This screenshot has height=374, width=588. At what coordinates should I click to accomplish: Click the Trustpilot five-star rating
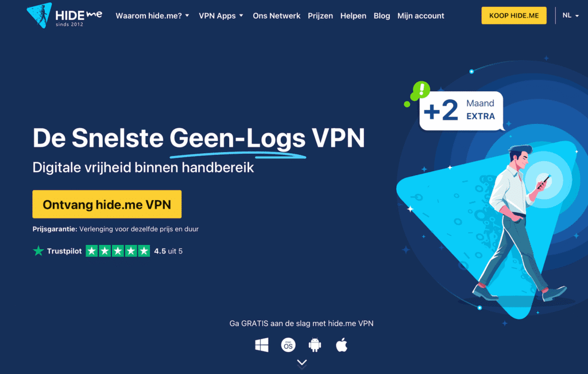[118, 251]
